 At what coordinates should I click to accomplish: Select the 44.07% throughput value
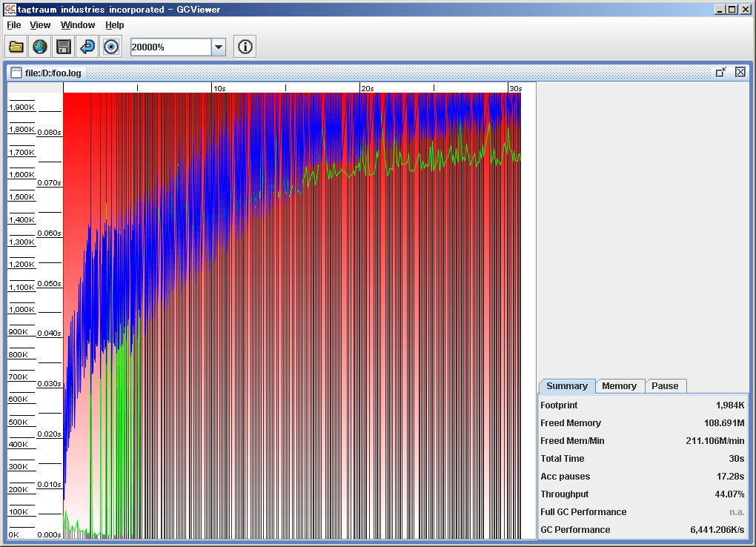pos(729,494)
